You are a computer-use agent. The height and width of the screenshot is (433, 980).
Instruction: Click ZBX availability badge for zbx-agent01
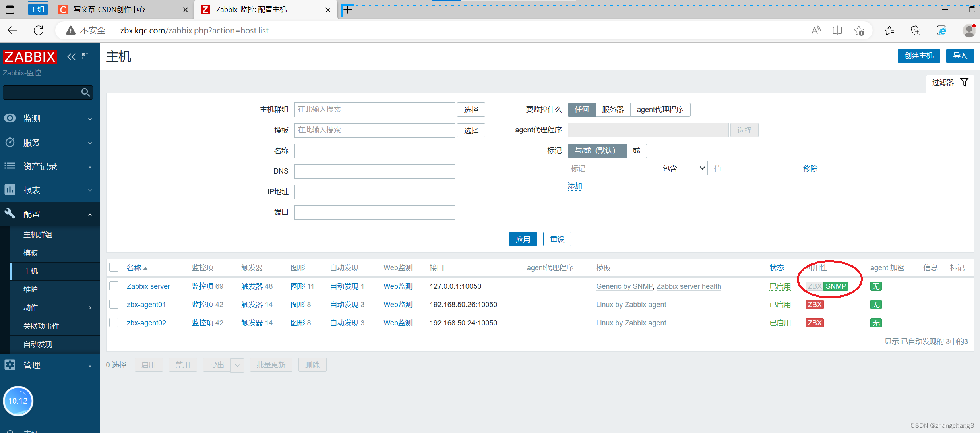point(814,305)
